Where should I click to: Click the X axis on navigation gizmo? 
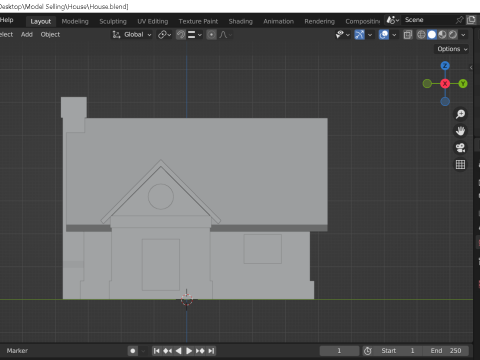click(445, 84)
